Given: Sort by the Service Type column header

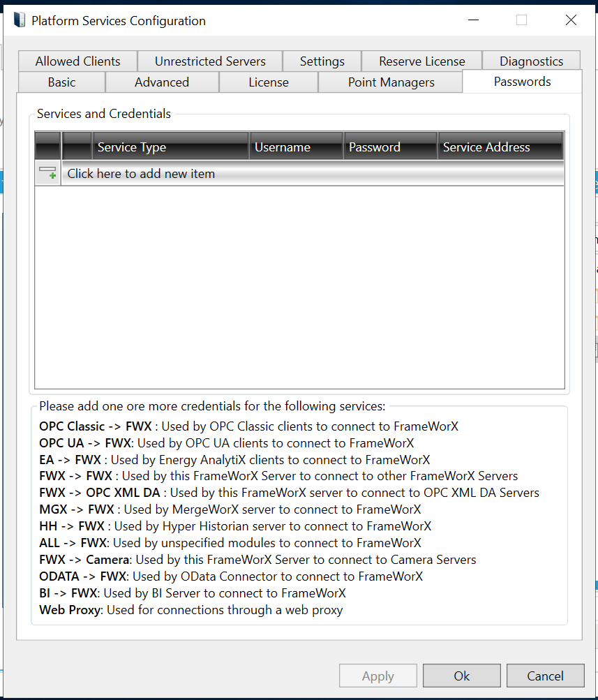Looking at the screenshot, I should click(171, 147).
